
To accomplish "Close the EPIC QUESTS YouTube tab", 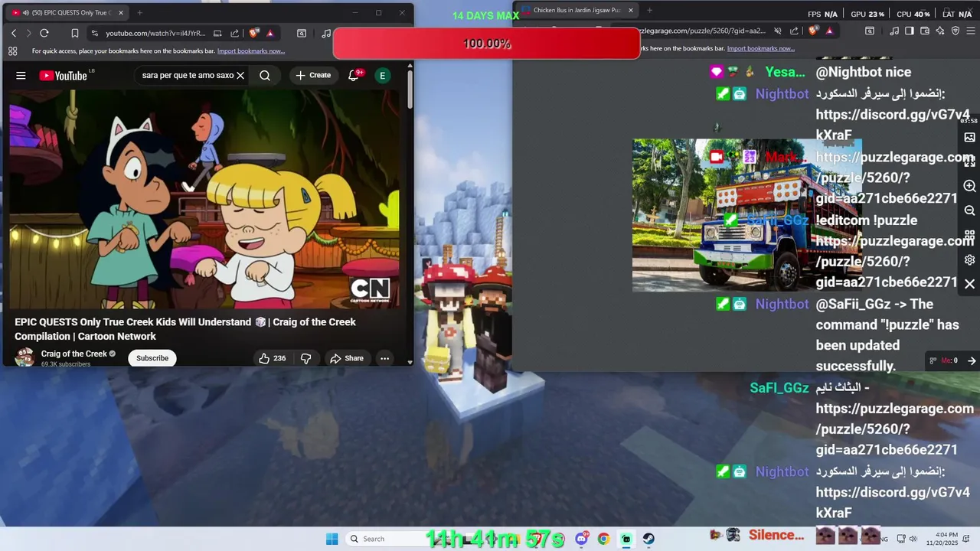I will [x=121, y=12].
